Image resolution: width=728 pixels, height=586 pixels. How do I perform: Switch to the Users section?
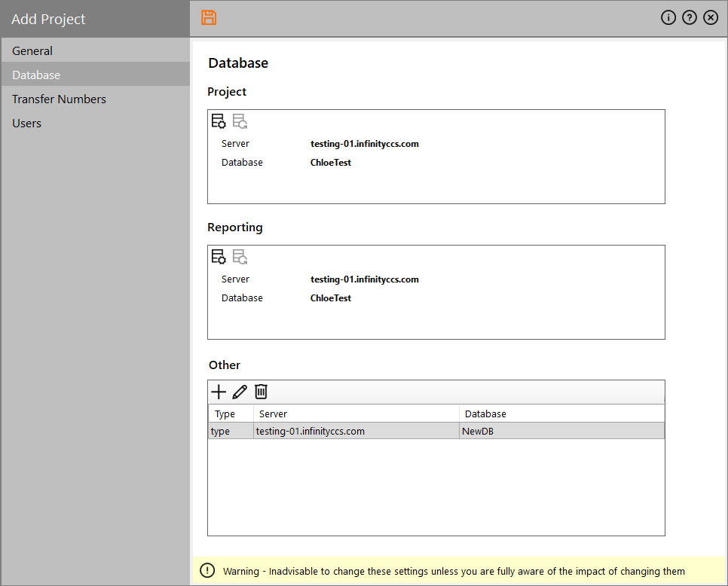(x=95, y=123)
